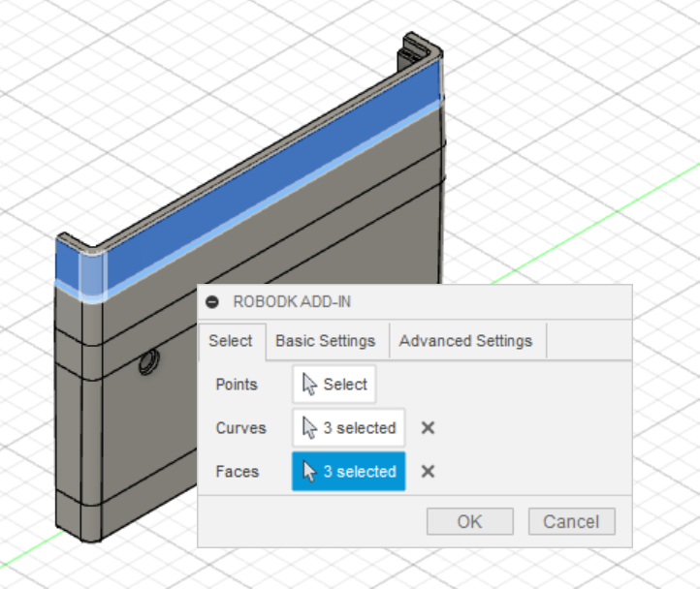Clear the Faces selection with X
The image size is (700, 589).
point(428,472)
